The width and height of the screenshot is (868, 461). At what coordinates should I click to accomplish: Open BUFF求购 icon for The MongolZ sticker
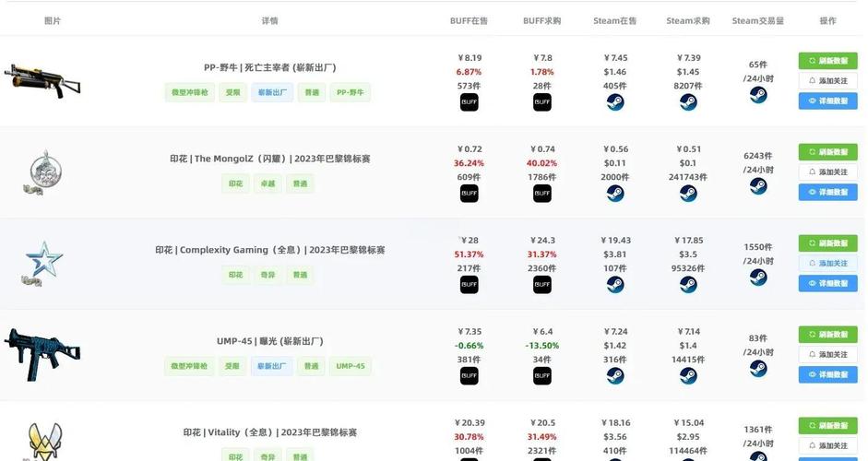542,194
